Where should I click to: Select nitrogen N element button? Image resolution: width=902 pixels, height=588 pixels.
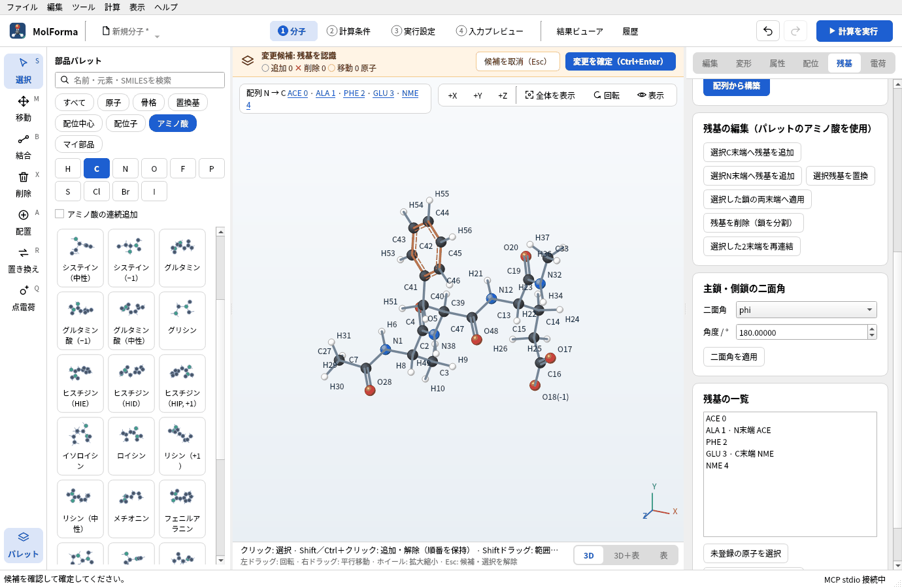click(125, 169)
